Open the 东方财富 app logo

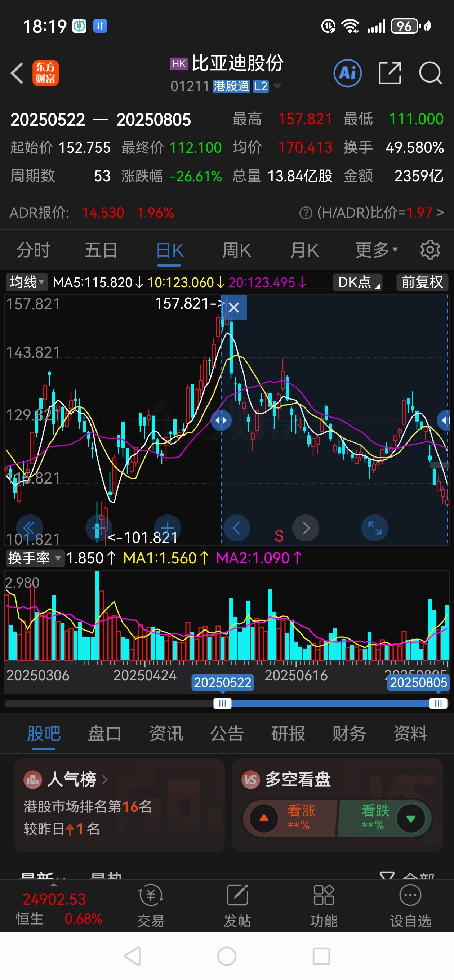click(x=46, y=73)
